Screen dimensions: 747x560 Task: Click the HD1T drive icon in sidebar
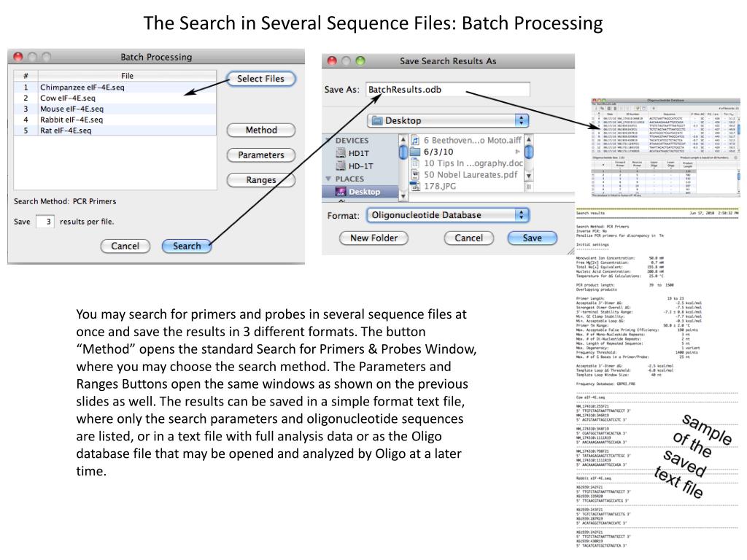pyautogui.click(x=341, y=152)
